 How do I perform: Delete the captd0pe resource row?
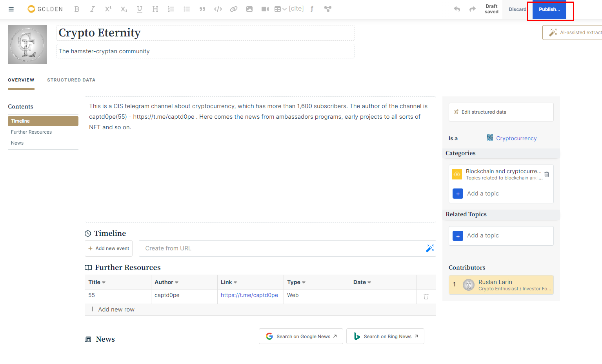tap(426, 297)
